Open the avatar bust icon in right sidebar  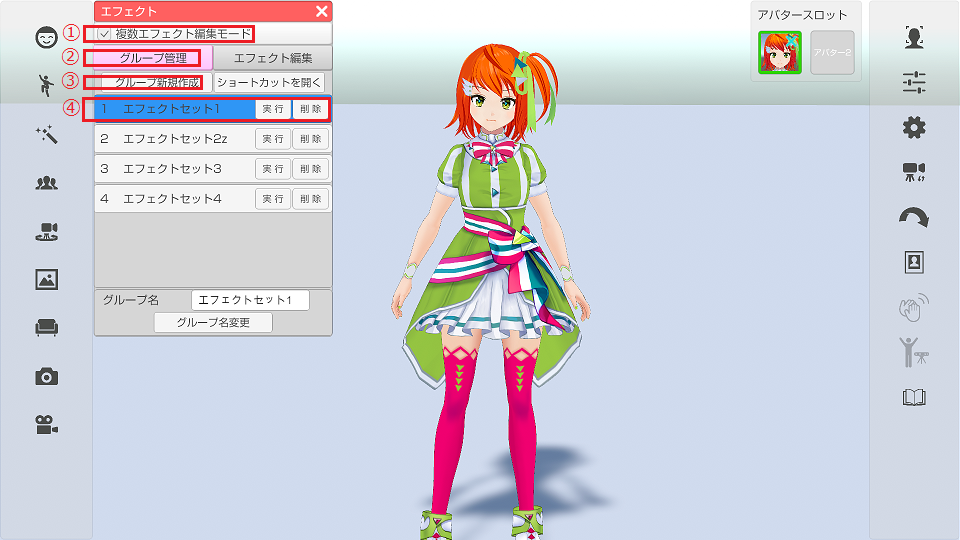(x=914, y=37)
